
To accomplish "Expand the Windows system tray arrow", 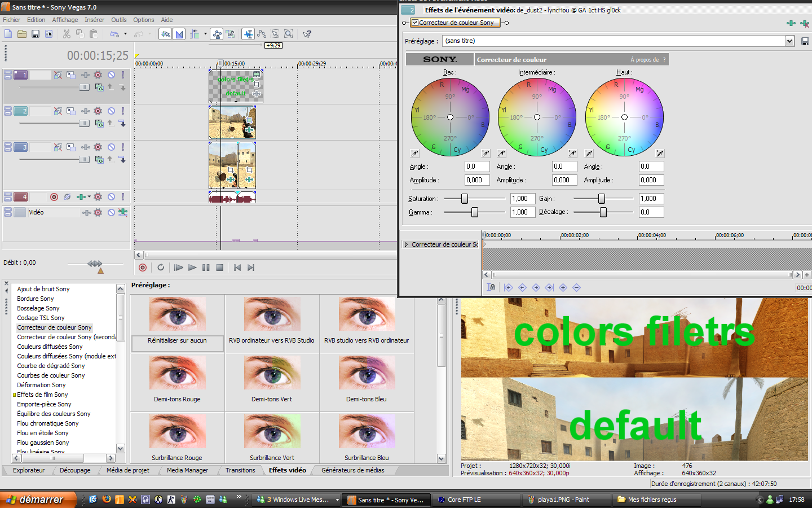I will pos(760,500).
